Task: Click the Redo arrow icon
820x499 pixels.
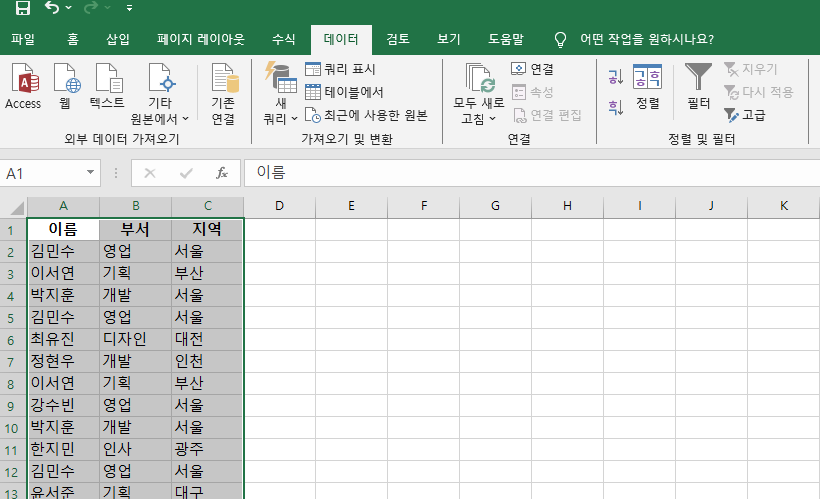Action: click(91, 7)
